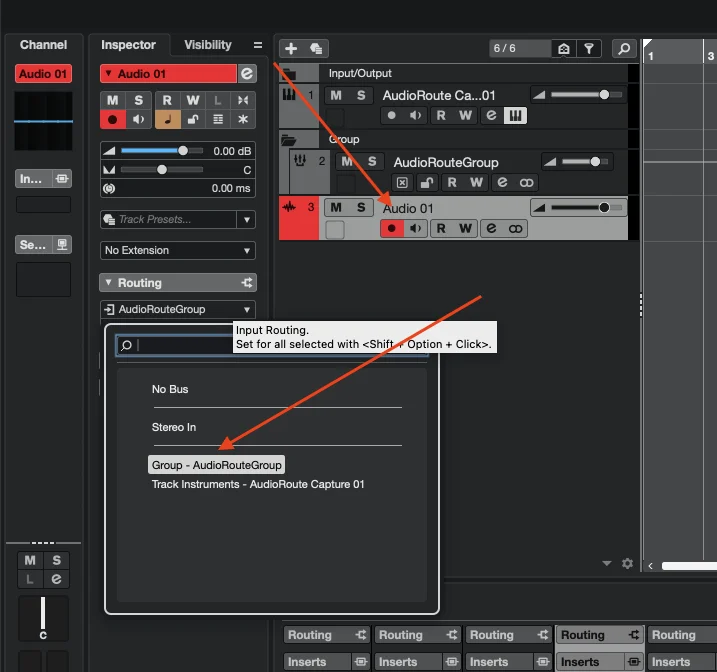The width and height of the screenshot is (717, 672).
Task: Open the No Extension dropdown
Action: tap(177, 251)
